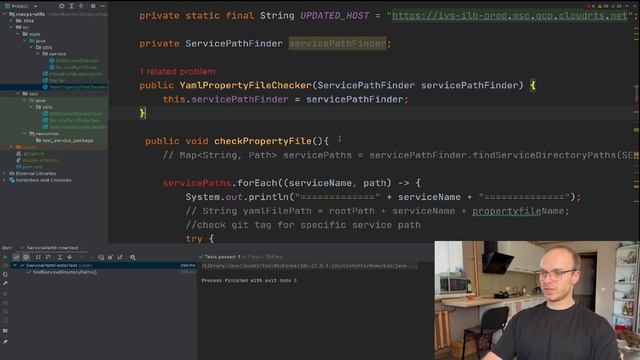Screen dimensions: 640x360
Task: Open pom.xml file
Action: [29, 167]
